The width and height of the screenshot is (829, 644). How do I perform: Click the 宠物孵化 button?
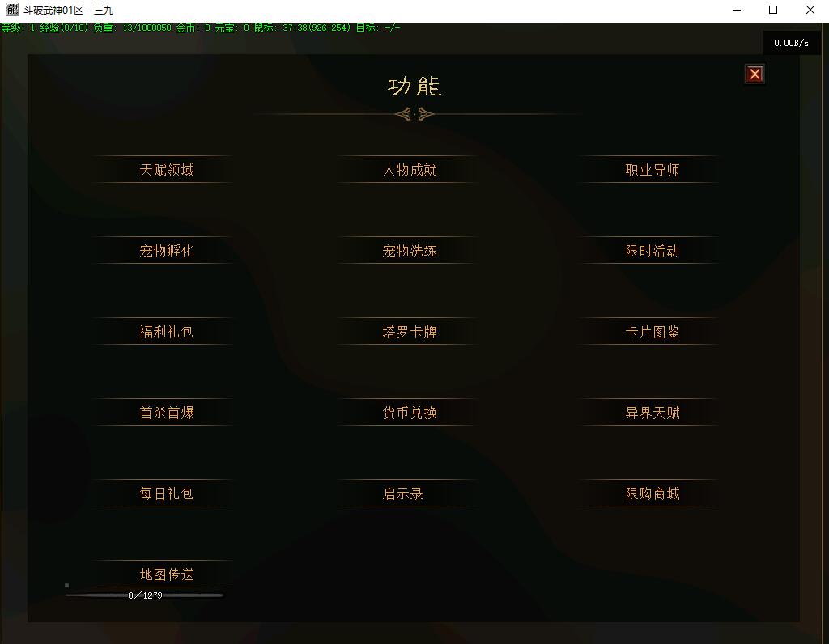(166, 251)
